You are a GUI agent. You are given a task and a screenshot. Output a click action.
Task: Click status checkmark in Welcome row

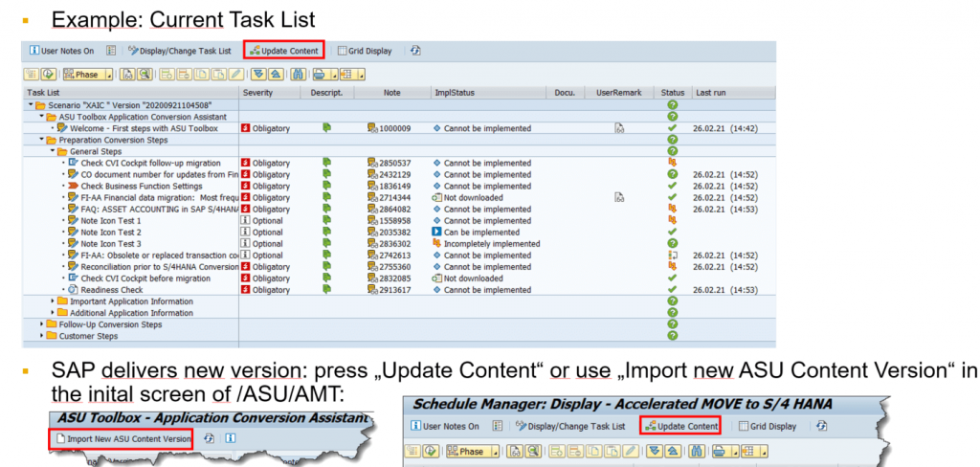click(673, 128)
